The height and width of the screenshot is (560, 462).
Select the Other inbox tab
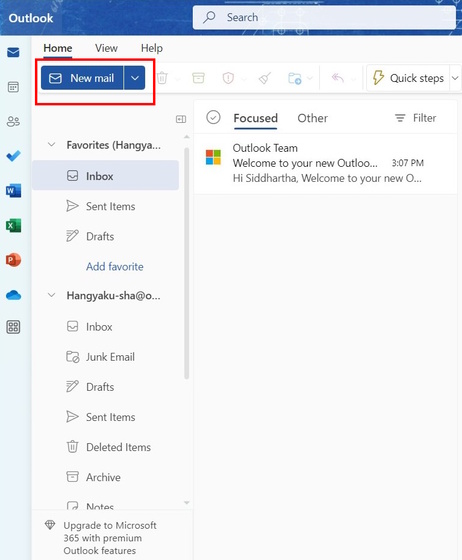coord(312,118)
